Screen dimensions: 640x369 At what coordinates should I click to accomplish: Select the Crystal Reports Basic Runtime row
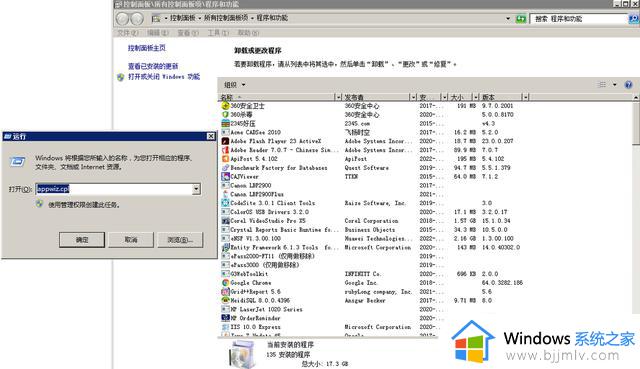374,230
